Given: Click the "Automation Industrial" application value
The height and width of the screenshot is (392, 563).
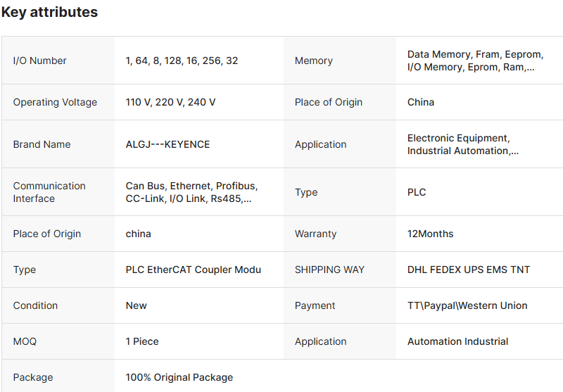Looking at the screenshot, I should [457, 341].
